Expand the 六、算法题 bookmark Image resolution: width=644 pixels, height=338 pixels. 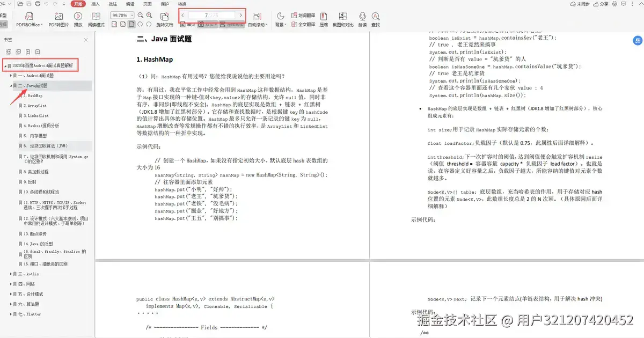click(x=10, y=304)
